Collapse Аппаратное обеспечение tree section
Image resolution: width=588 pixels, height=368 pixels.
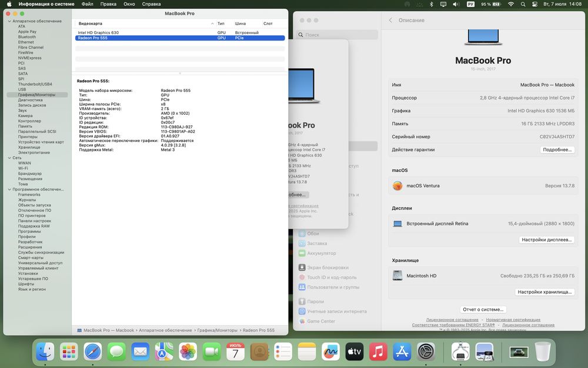(9, 21)
